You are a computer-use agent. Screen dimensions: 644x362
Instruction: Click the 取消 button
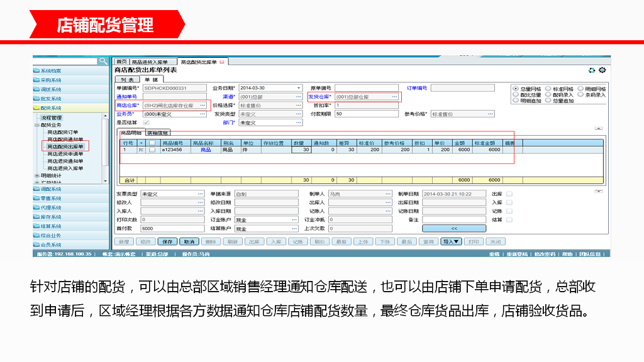(x=187, y=241)
